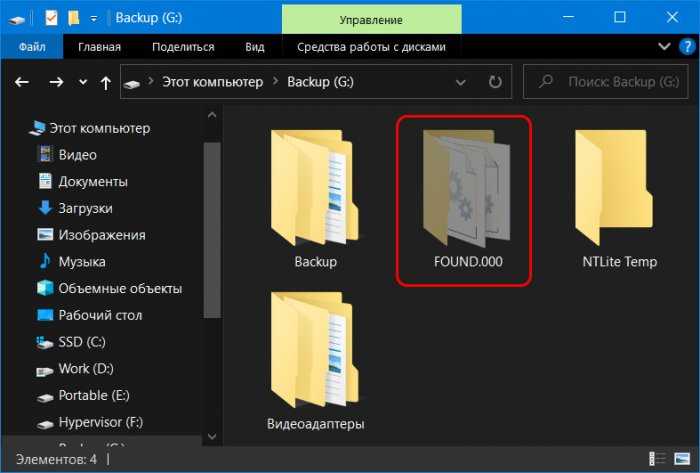Select Portable (E:) drive in sidebar

[x=83, y=396]
